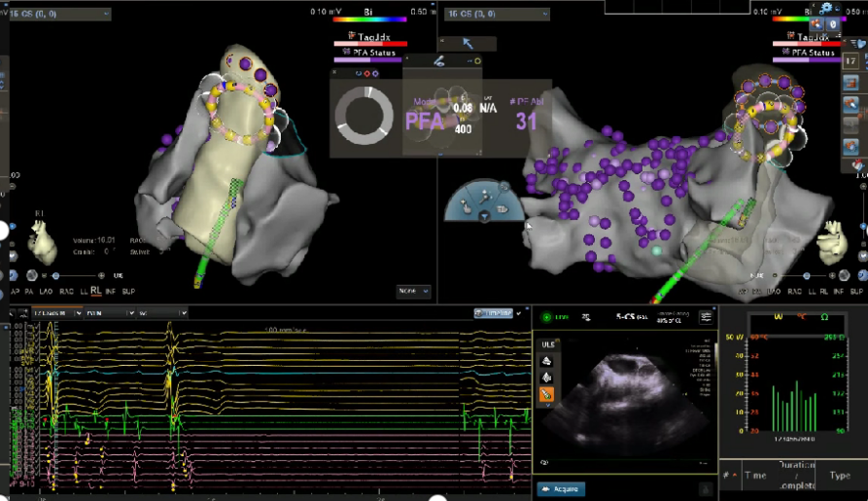Click the left heart orientation thumbnail

(x=42, y=242)
